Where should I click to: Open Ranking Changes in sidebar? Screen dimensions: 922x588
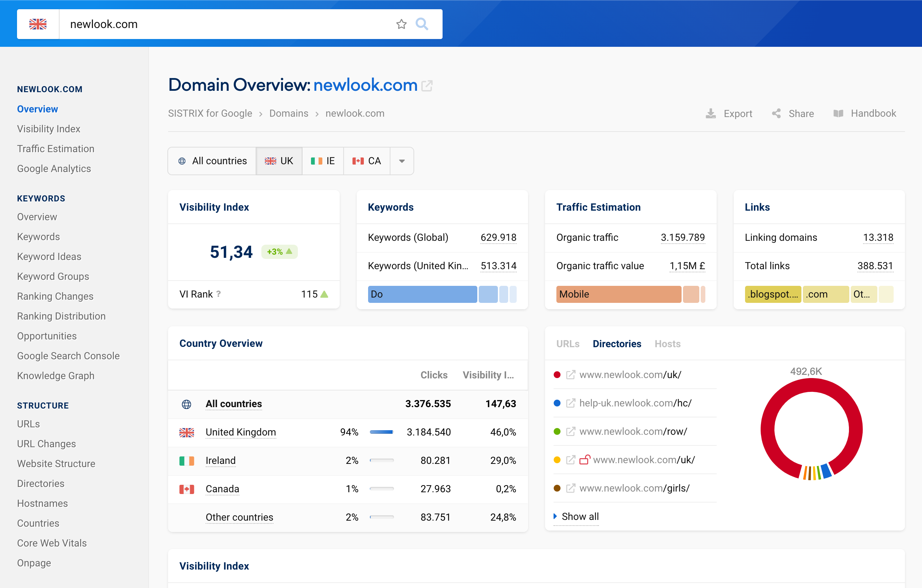click(x=55, y=296)
